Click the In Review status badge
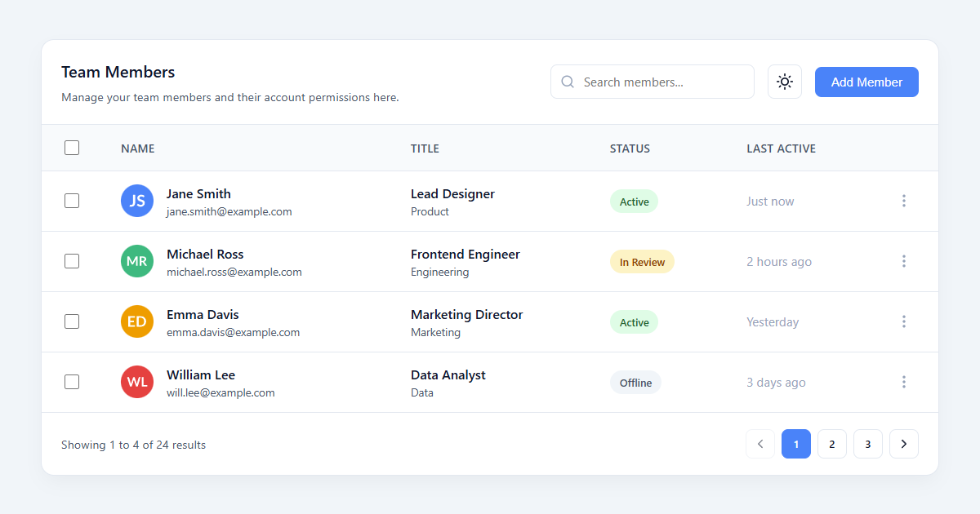Screen dimensions: 980x514 642,262
